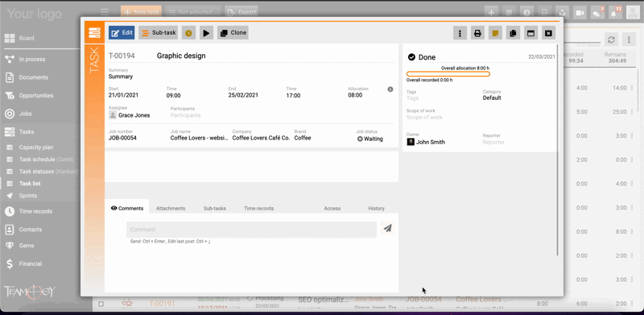
Task: Click the Participants field
Action: (x=186, y=115)
